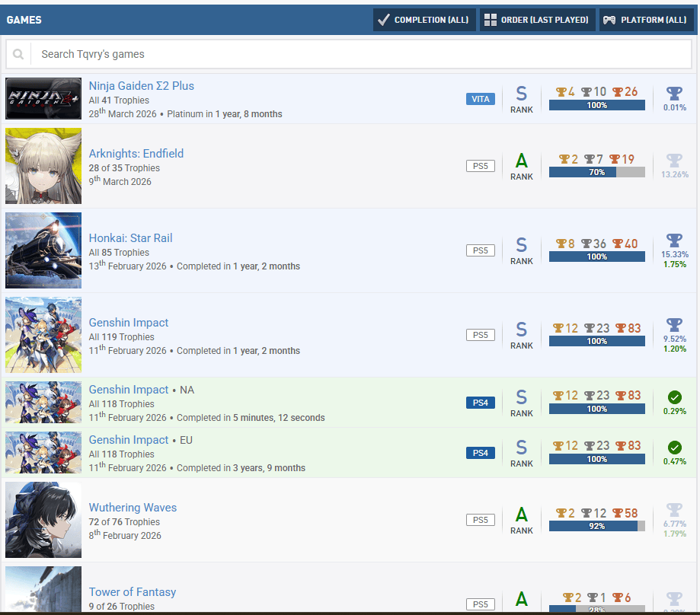This screenshot has height=615, width=700.
Task: Click the VITA platform badge
Action: [481, 99]
